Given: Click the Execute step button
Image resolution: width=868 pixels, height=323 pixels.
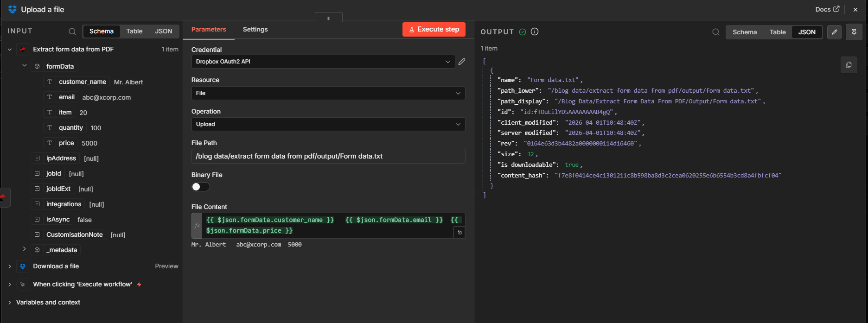Looking at the screenshot, I should 434,29.
